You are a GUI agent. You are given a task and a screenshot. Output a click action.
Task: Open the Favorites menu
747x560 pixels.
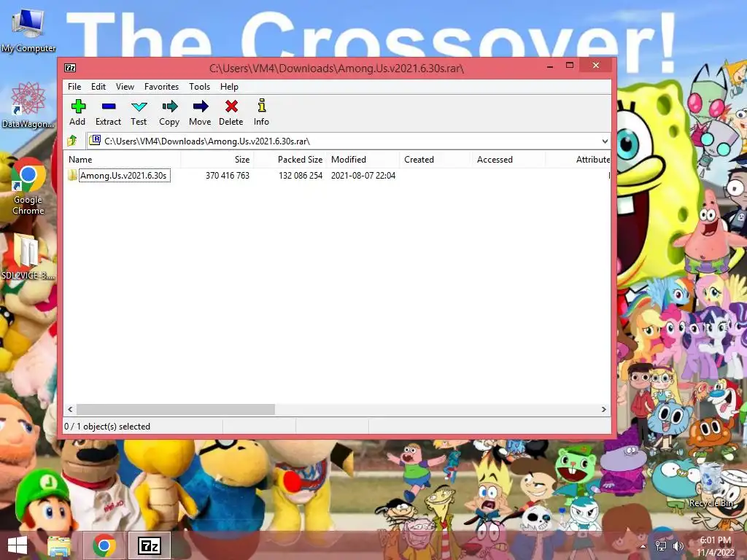[x=161, y=87]
